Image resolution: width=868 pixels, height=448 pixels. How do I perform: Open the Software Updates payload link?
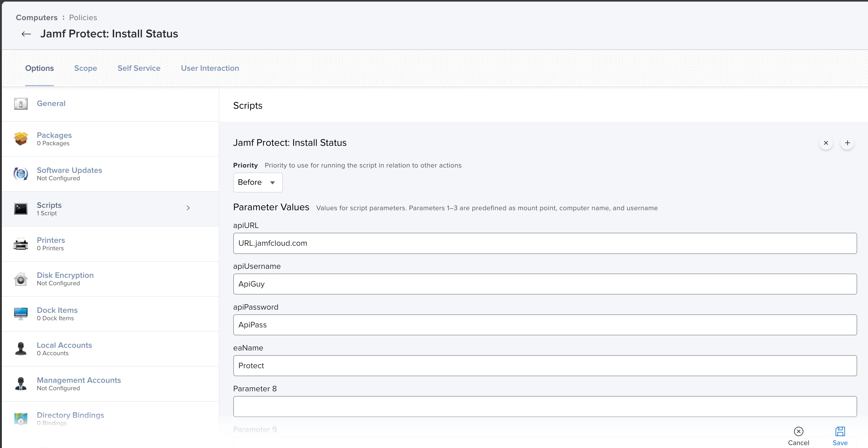(x=69, y=170)
